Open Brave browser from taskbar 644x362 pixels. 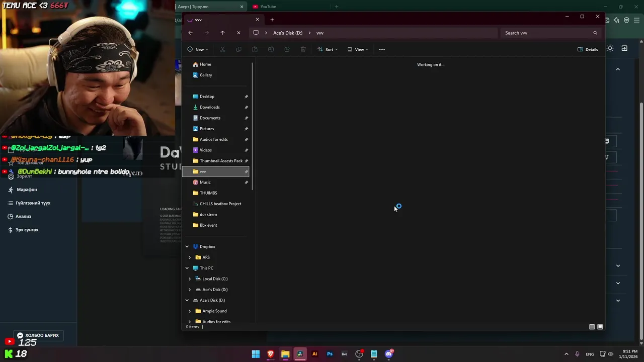pyautogui.click(x=271, y=354)
